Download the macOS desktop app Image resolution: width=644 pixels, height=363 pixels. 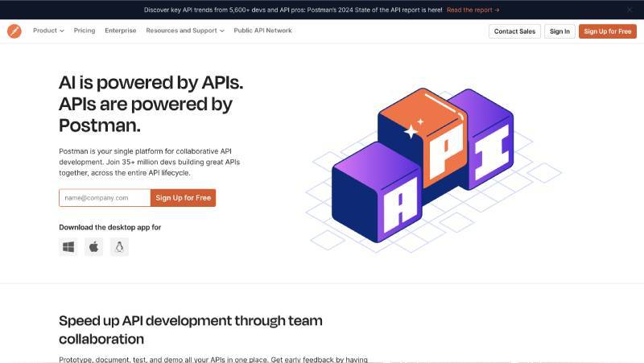click(94, 247)
